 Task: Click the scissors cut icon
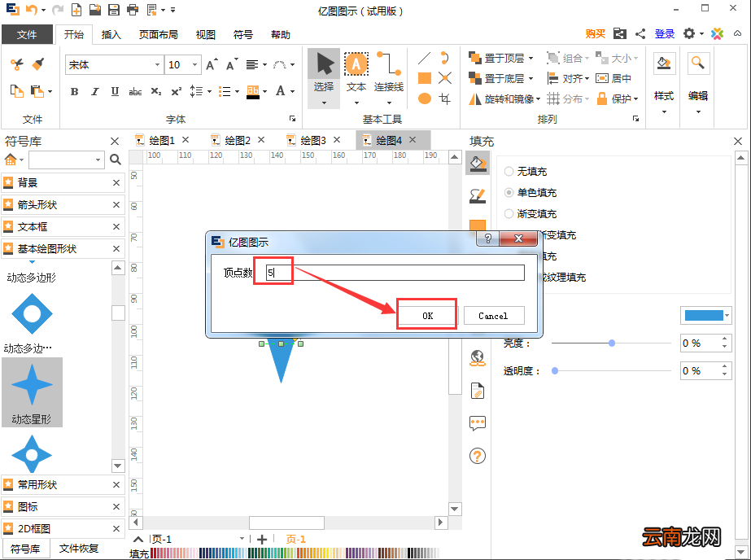coord(17,64)
